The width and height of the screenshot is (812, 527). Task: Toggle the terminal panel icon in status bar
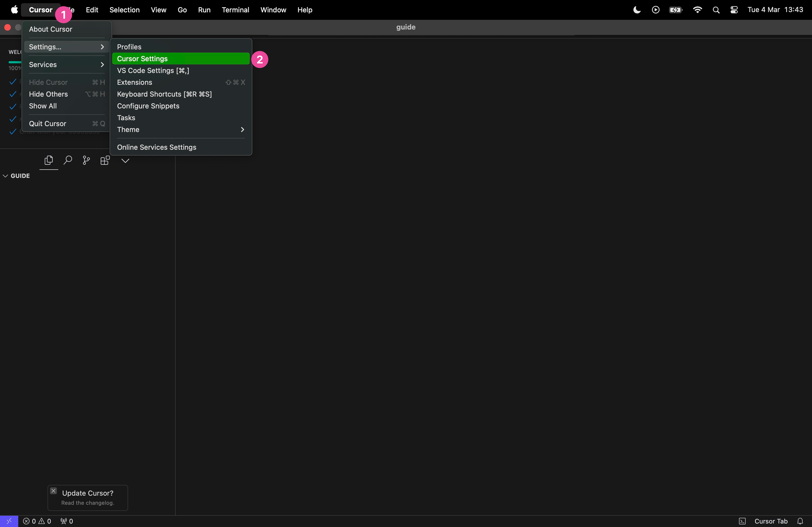(x=742, y=521)
